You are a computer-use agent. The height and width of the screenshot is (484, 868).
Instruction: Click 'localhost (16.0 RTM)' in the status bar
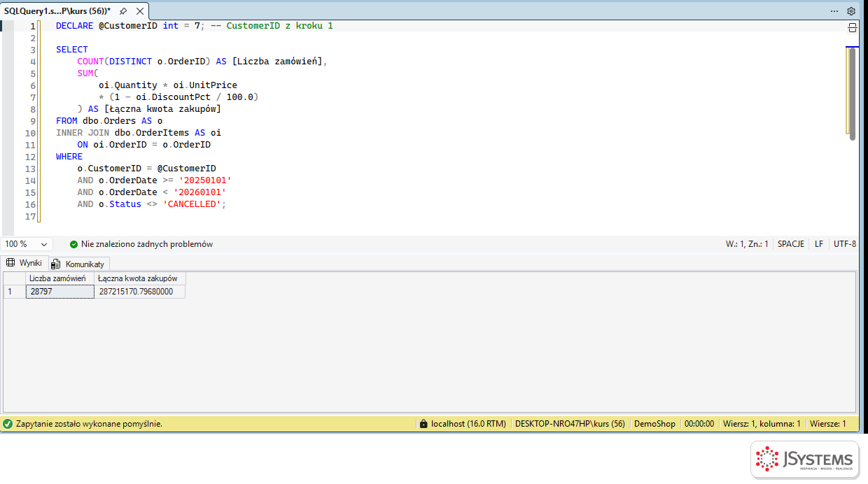(x=468, y=424)
